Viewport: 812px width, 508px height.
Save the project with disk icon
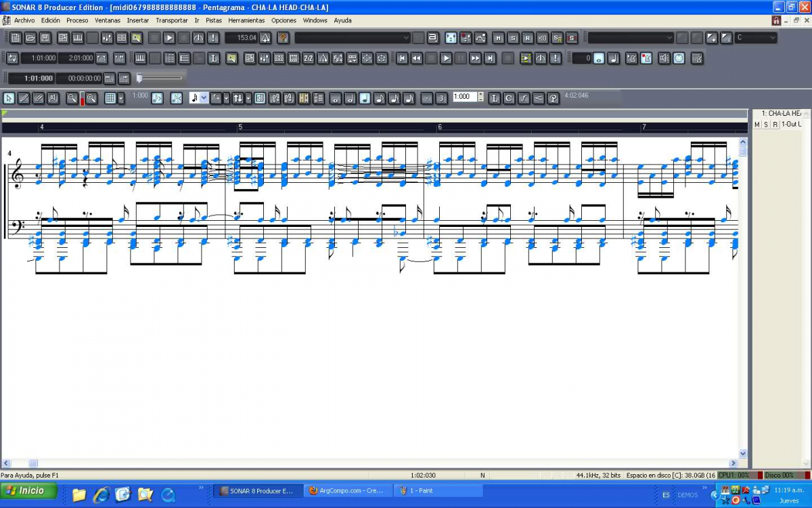click(x=45, y=38)
